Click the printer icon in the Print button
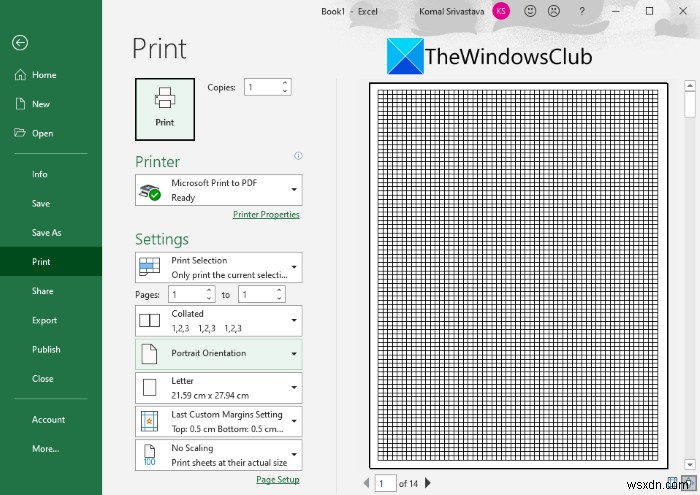This screenshot has height=495, width=700. coord(165,98)
